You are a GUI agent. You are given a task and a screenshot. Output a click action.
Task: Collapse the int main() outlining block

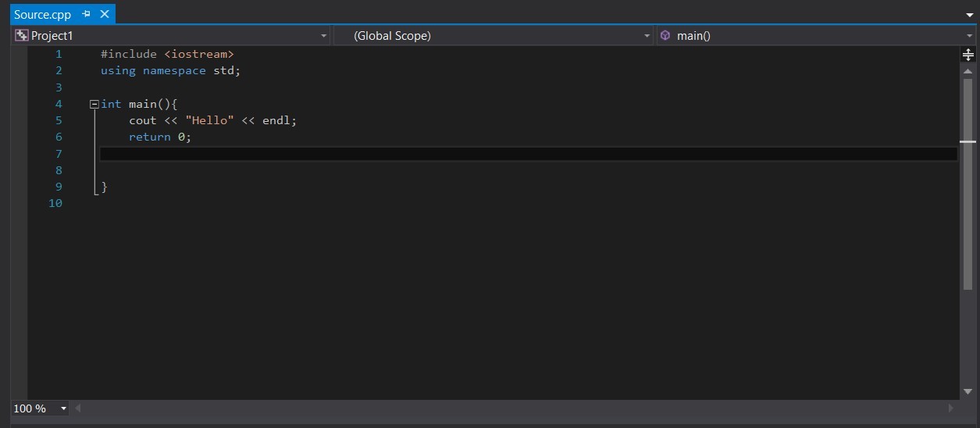(x=94, y=104)
